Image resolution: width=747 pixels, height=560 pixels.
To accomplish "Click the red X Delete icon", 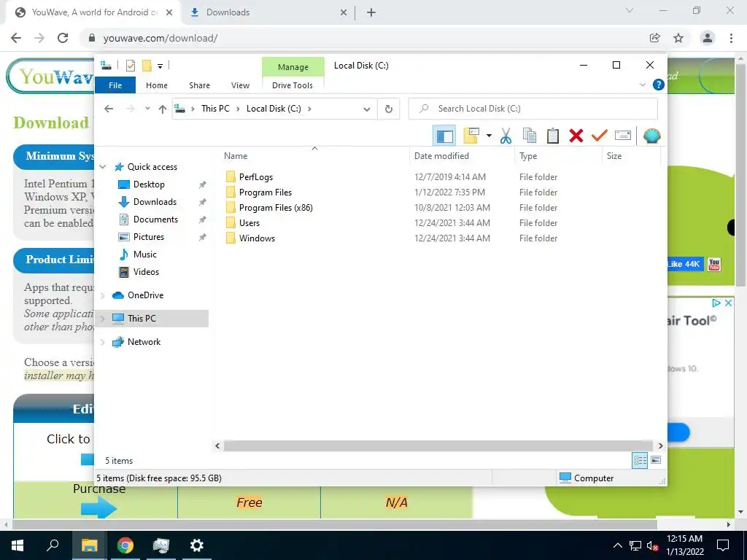I will coord(576,136).
